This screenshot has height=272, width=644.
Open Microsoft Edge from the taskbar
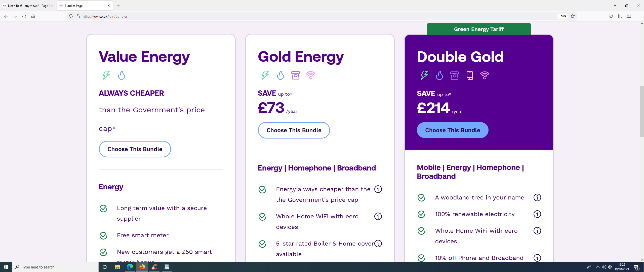(x=130, y=267)
